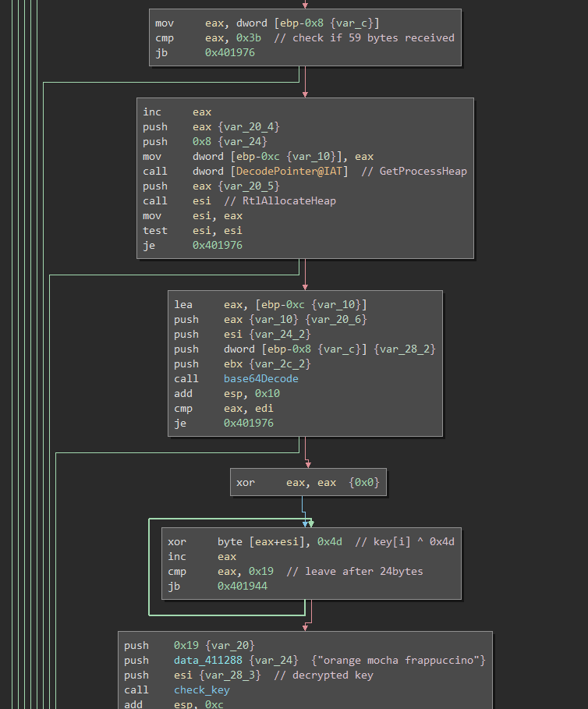This screenshot has width=588, height=709.
Task: Select the 'cmp eax, 0x19' instruction
Action: click(x=221, y=572)
